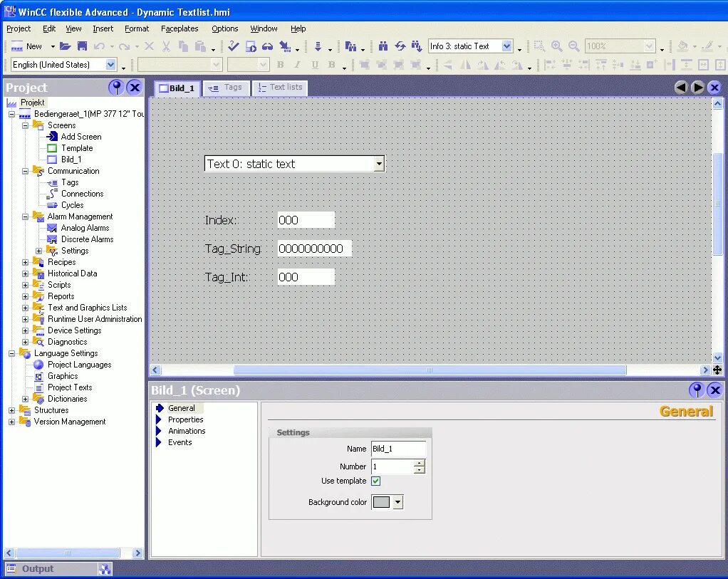Expand the Structures node
Viewport: 728px width, 579px height.
[12, 410]
